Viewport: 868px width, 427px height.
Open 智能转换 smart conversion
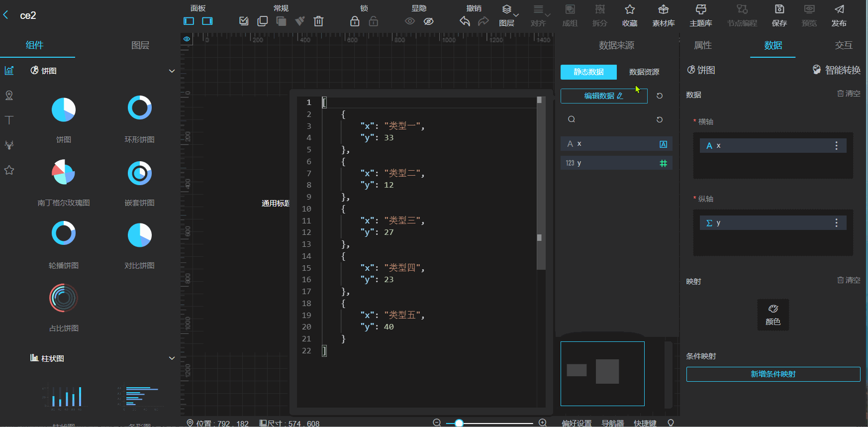[x=837, y=70]
